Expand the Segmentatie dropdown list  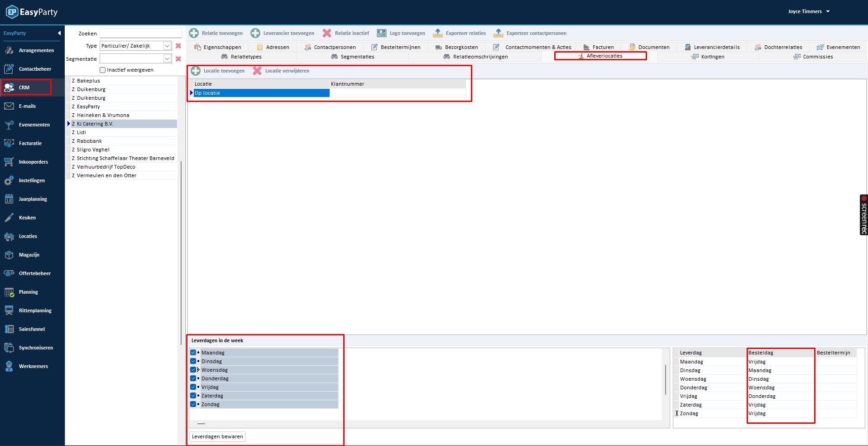pos(167,59)
